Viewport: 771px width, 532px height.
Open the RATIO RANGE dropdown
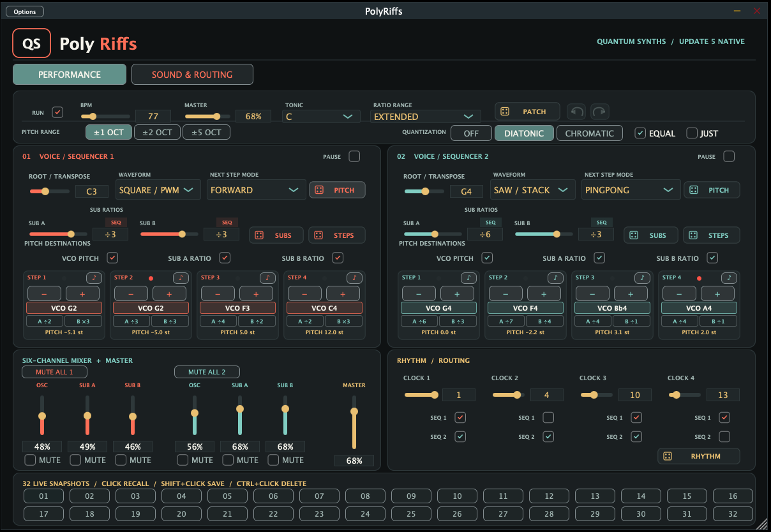pos(426,117)
